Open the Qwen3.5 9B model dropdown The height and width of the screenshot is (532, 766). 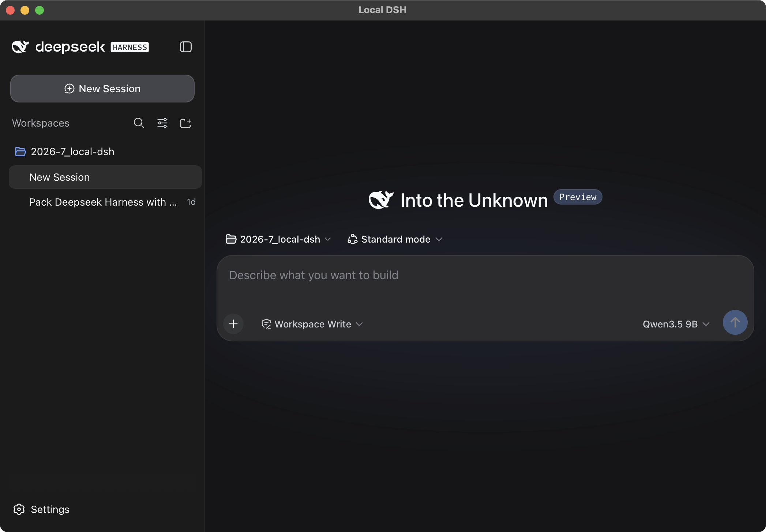[x=676, y=324]
